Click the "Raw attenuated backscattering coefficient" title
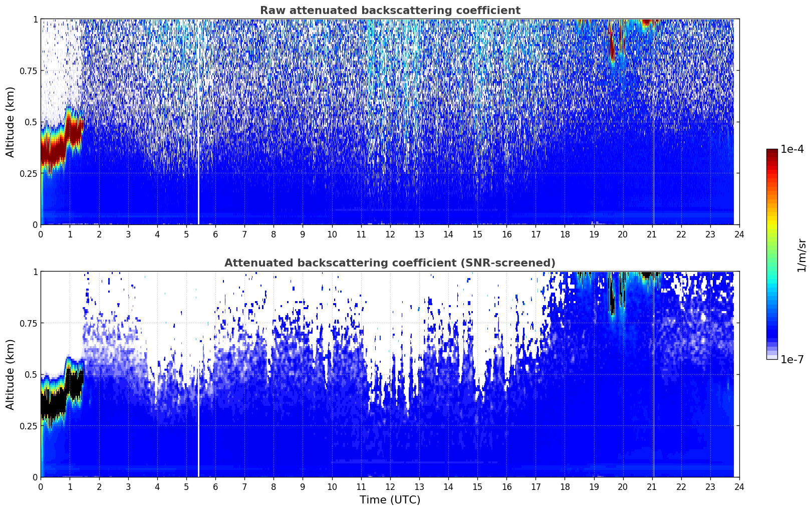The image size is (812, 511). coord(390,11)
